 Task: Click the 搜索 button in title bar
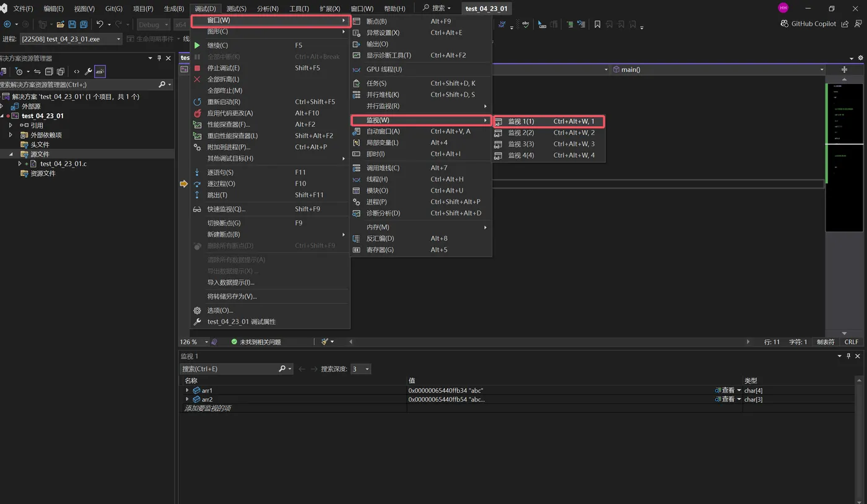(437, 8)
